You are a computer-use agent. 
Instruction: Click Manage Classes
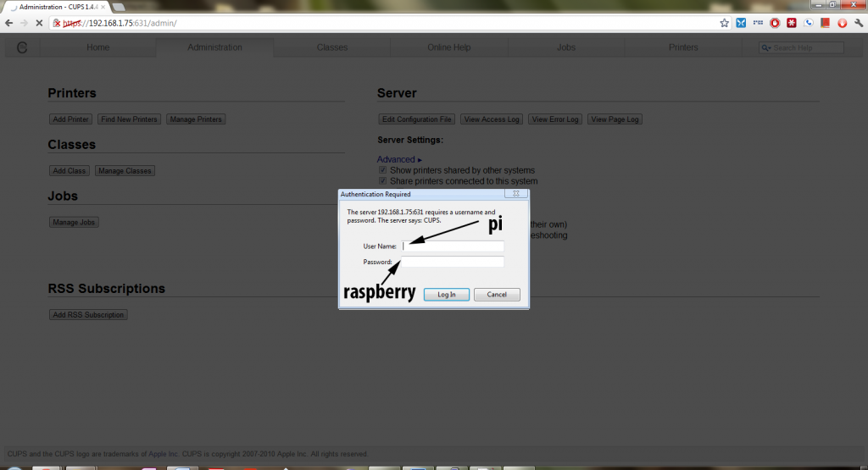click(125, 171)
